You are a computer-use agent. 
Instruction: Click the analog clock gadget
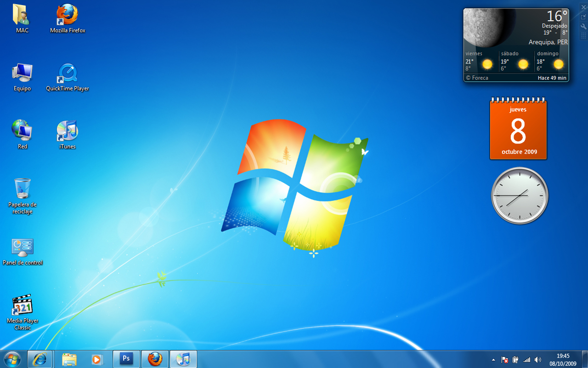pos(520,195)
